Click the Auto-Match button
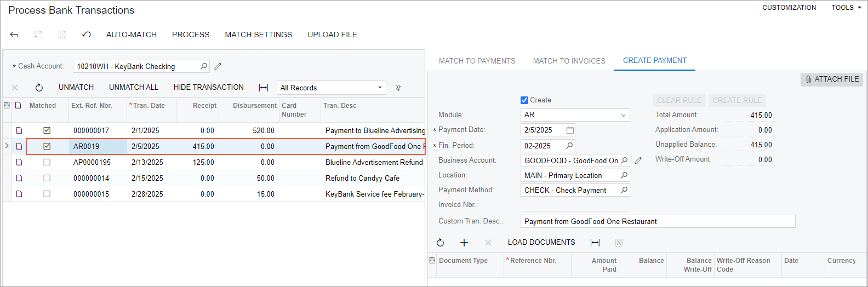This screenshot has width=868, height=287. click(x=132, y=35)
